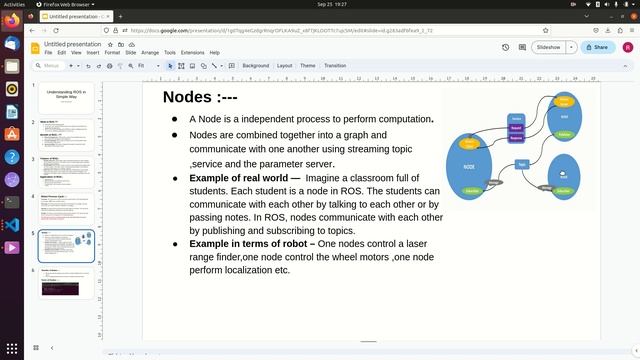
Task: Expand the line type dropdown arrow
Action: 222,66
